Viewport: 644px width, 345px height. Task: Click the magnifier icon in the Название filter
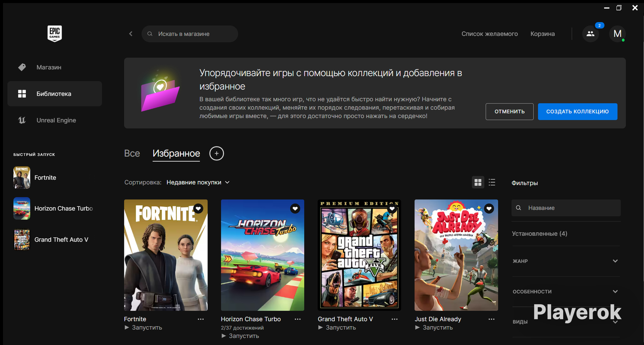coord(518,208)
